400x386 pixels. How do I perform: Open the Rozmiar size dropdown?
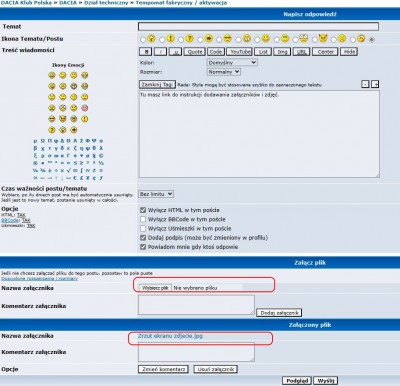pos(224,72)
